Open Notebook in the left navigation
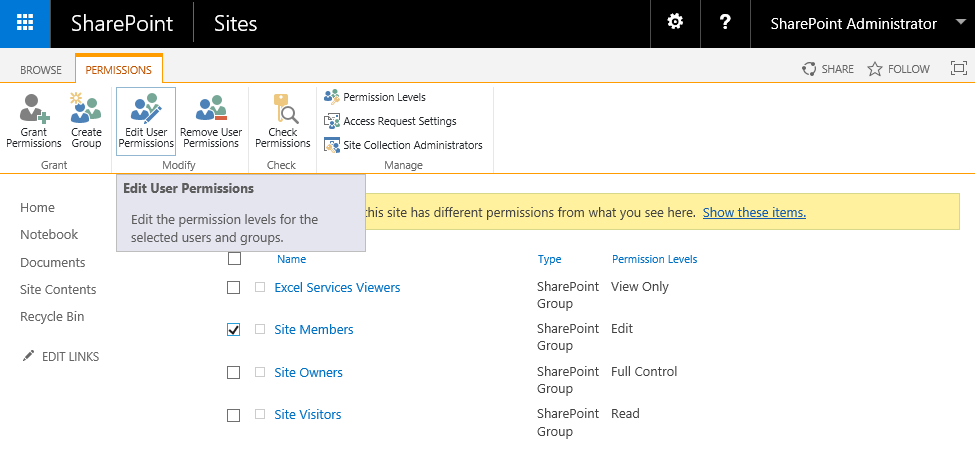This screenshot has width=975, height=450. point(49,234)
